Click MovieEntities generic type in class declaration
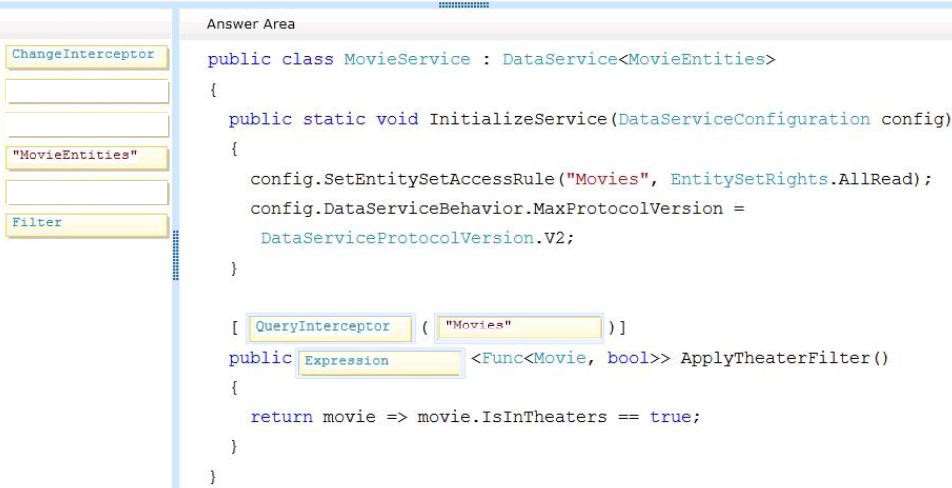952x488 pixels. 696,59
